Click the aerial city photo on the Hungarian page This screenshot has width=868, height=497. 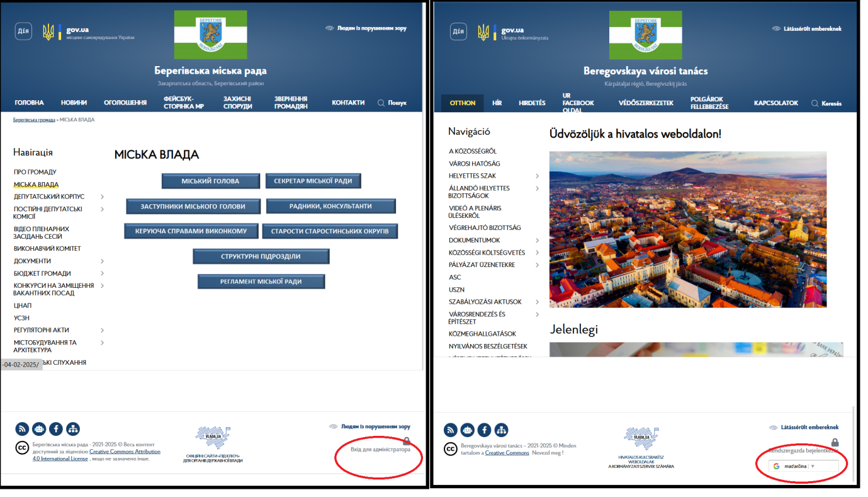687,229
